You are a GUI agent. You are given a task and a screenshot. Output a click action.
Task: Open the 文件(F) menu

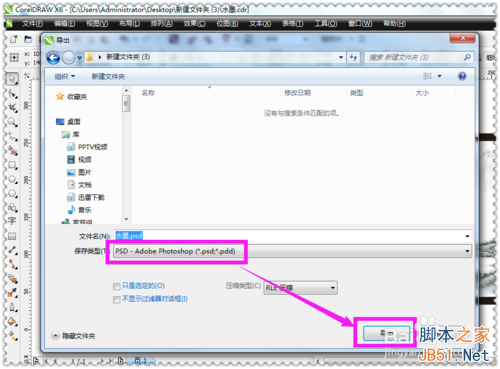click(32, 24)
